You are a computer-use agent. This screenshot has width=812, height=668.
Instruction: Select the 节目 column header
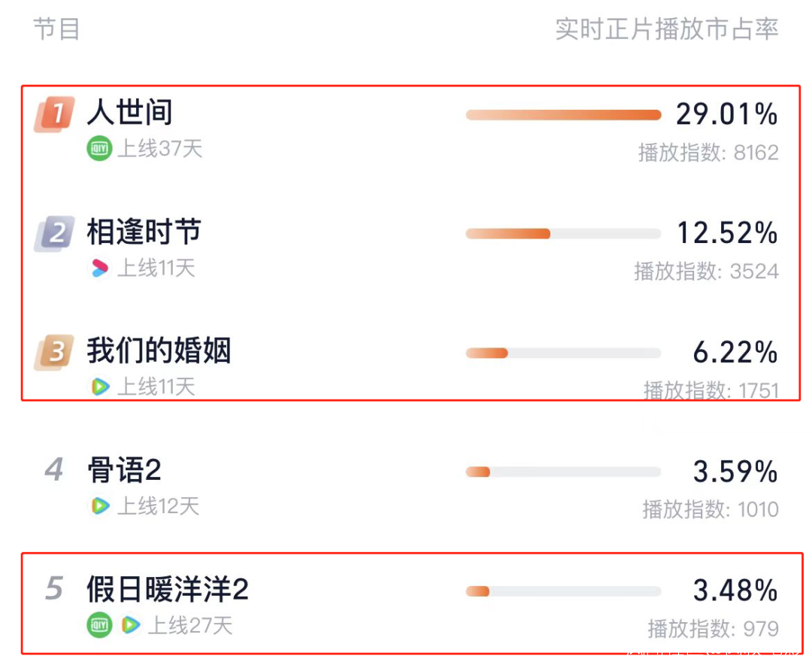coord(56,29)
